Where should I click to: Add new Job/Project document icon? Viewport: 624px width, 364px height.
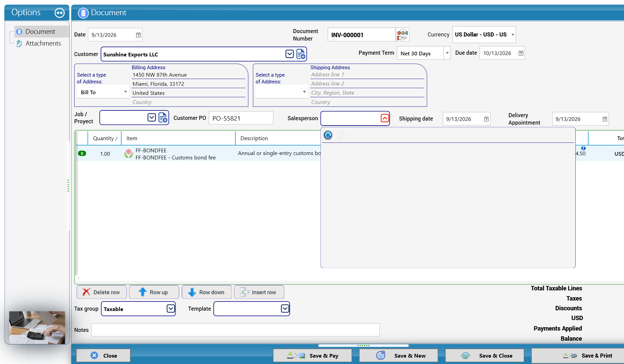(x=163, y=118)
